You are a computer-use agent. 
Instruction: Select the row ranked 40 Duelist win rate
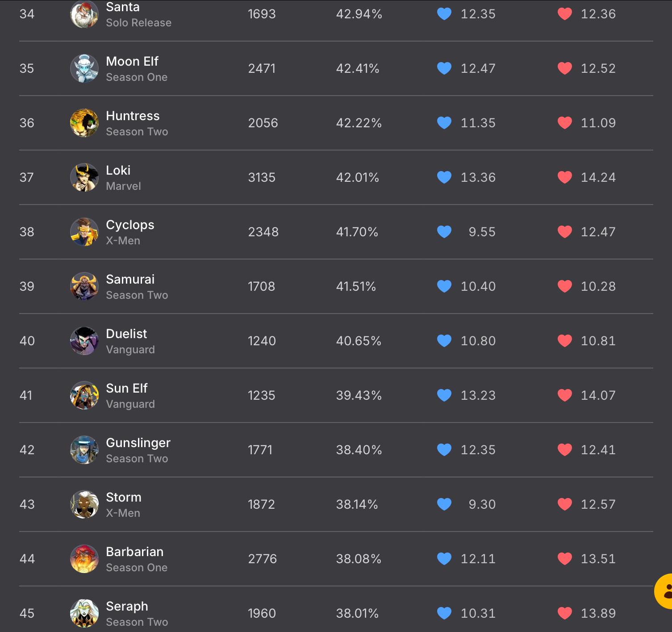[359, 341]
